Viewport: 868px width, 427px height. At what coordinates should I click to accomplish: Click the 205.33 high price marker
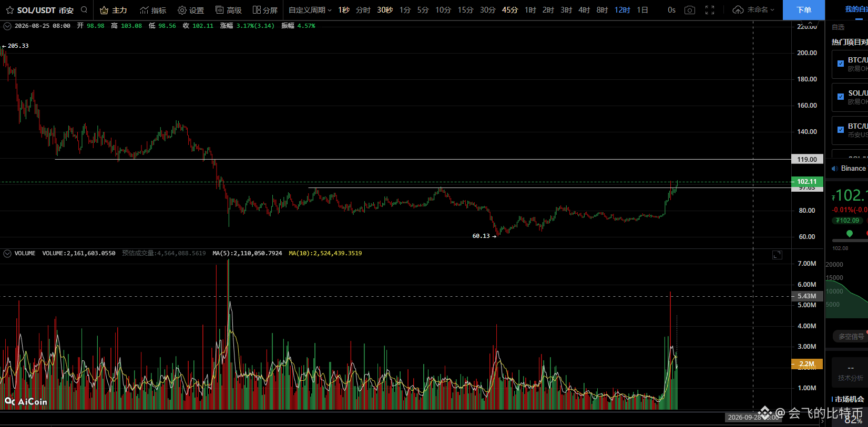point(16,46)
